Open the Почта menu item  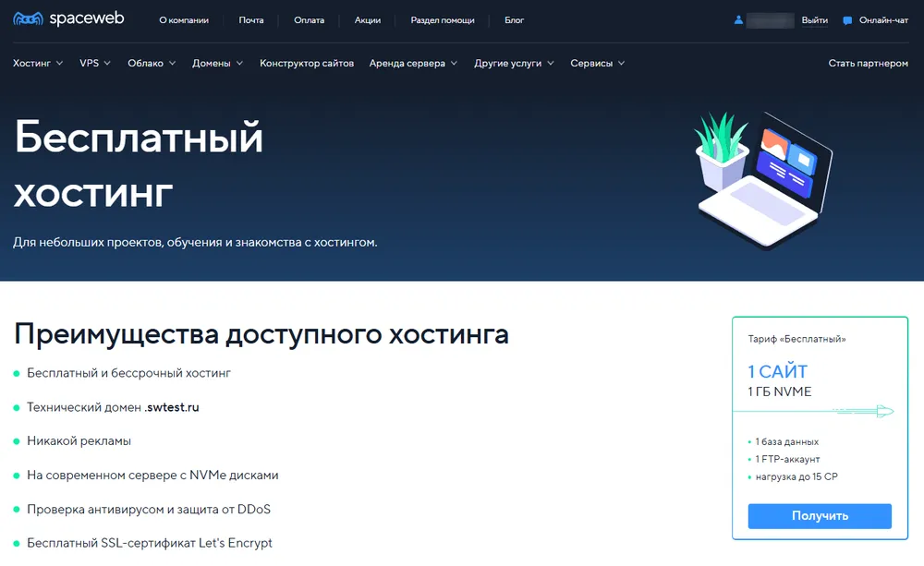coord(251,19)
